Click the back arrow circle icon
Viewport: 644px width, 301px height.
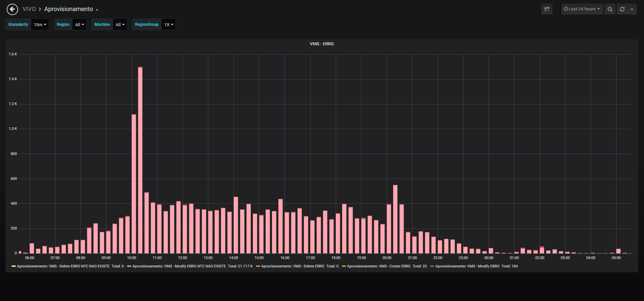tap(12, 9)
